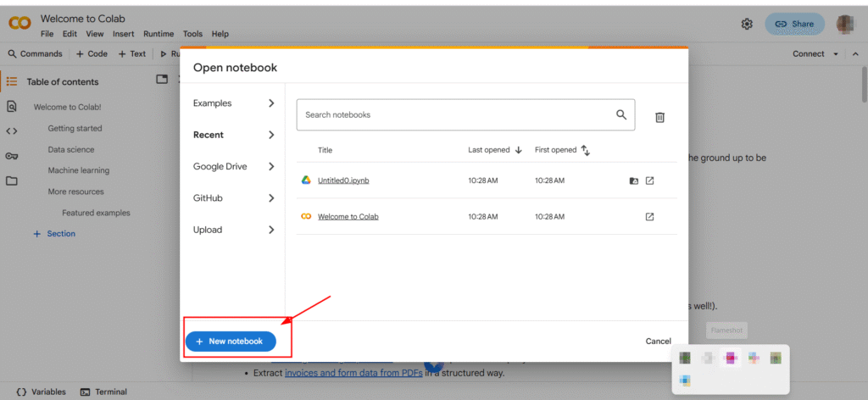Click the Welcome to Colab page title
Screen dimensions: 868x400
tap(82, 19)
